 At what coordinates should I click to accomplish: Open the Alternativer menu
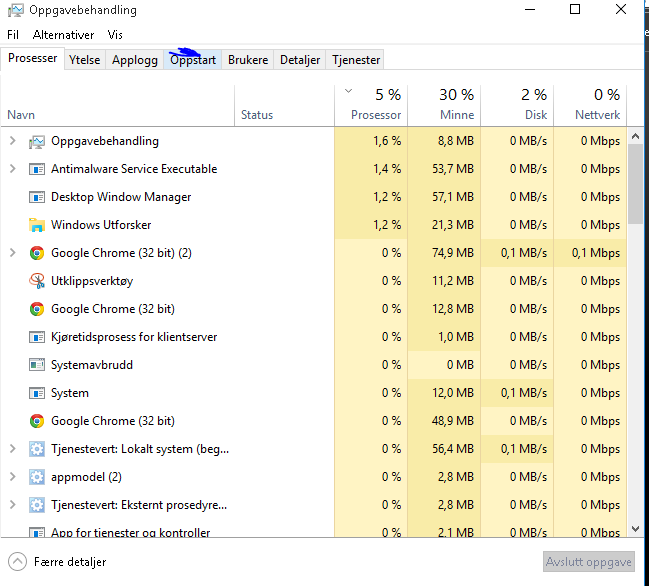[x=63, y=35]
